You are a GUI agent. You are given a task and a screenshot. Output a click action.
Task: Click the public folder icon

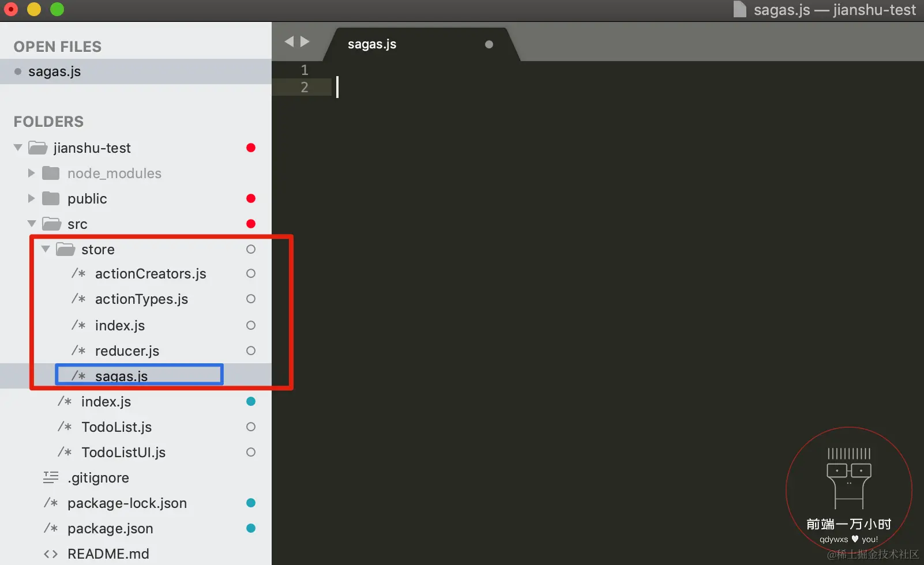(51, 198)
